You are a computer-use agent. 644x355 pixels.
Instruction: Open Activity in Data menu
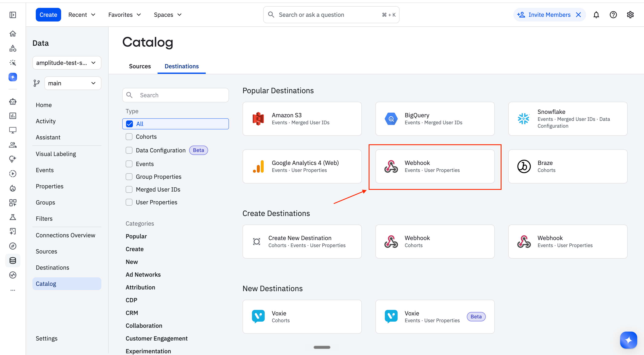pos(46,121)
